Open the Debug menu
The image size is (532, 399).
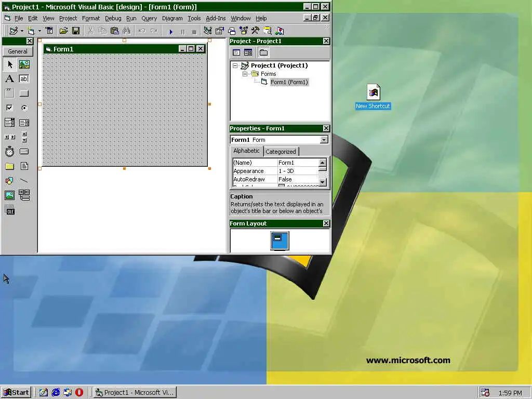[113, 18]
